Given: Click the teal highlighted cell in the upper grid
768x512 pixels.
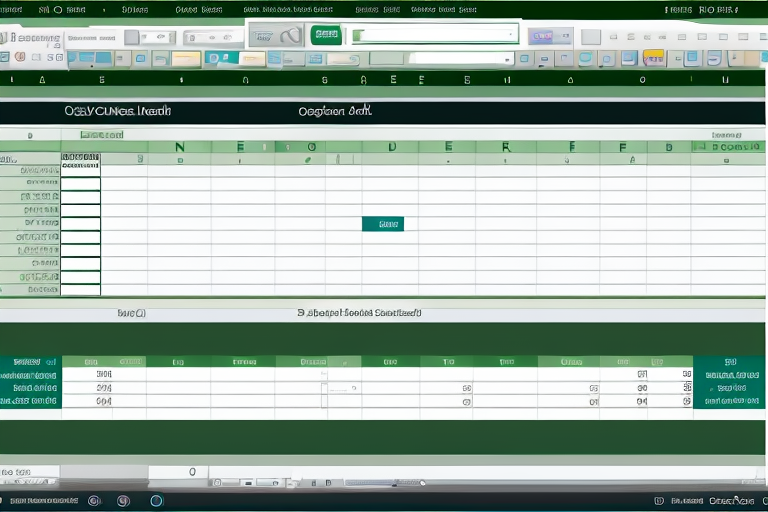Looking at the screenshot, I should (x=382, y=224).
